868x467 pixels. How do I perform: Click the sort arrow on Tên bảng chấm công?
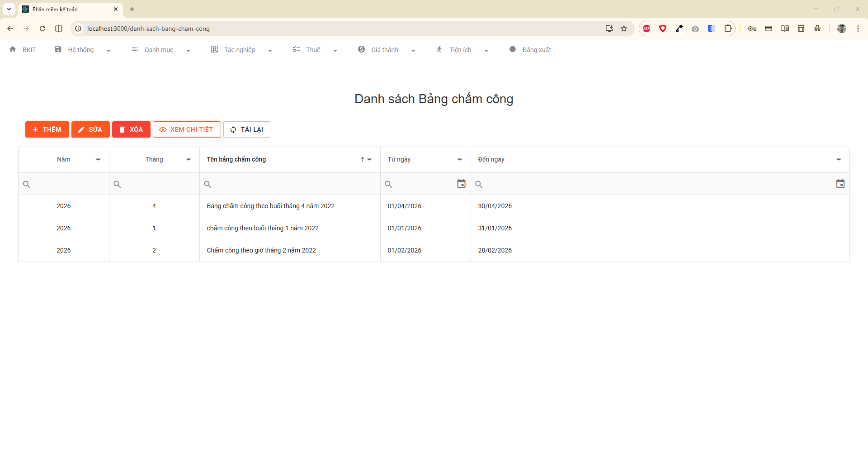pyautogui.click(x=362, y=159)
